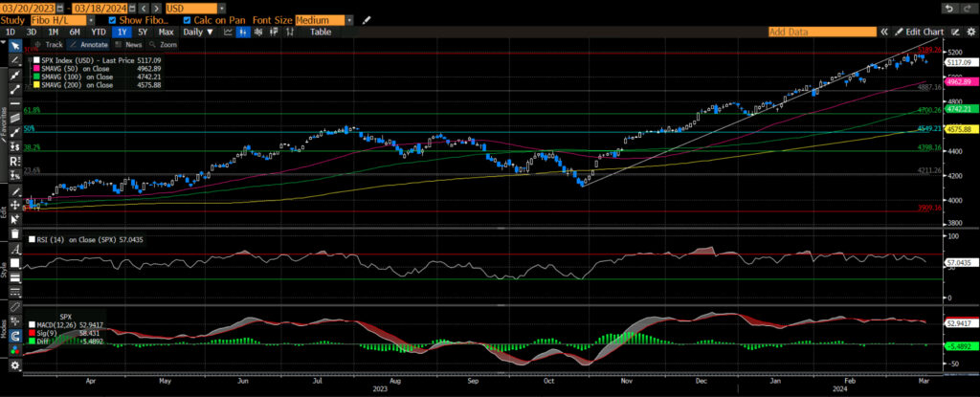This screenshot has width=980, height=397.
Task: Click the annotate chart icon beside Edit Chart
Action: click(954, 32)
